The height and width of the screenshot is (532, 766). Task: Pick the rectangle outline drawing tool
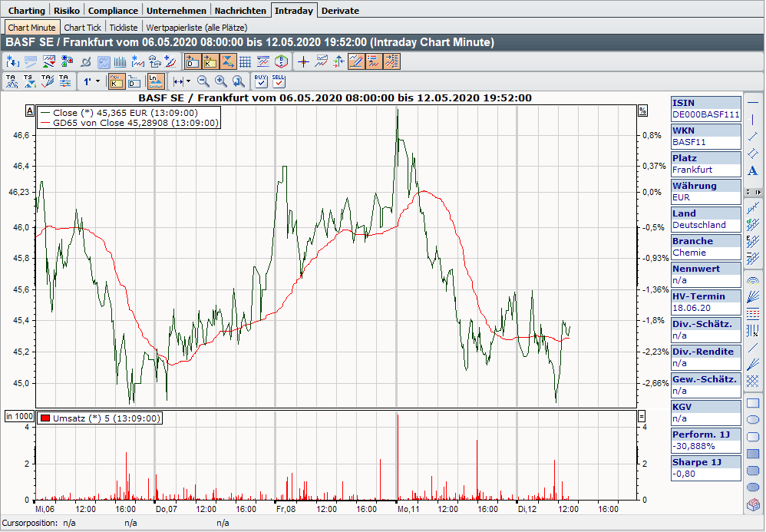[x=753, y=402]
